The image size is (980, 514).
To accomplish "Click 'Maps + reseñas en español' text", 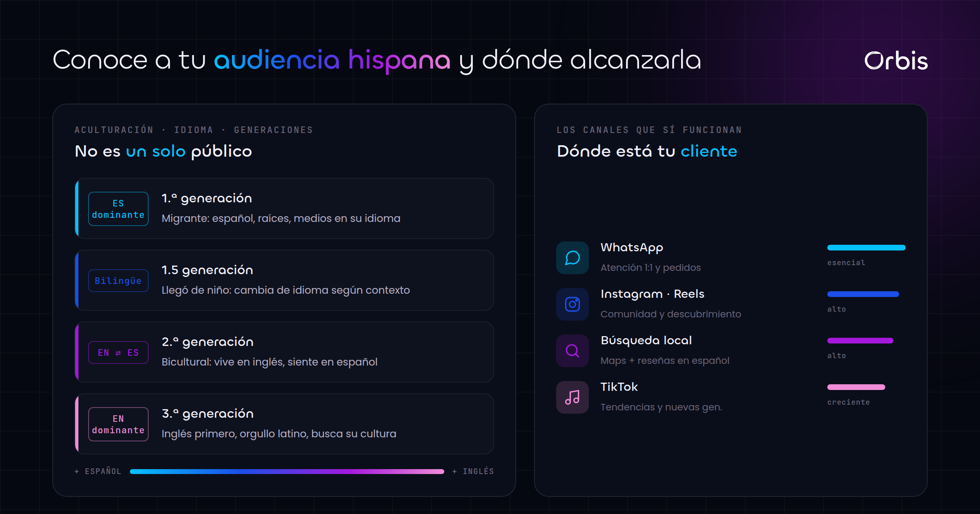I will [665, 361].
